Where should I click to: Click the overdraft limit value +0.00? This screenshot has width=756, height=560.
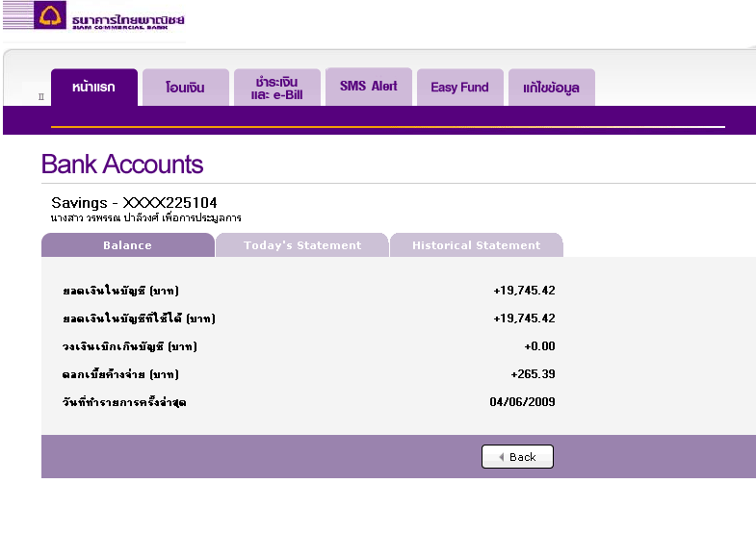coord(539,346)
